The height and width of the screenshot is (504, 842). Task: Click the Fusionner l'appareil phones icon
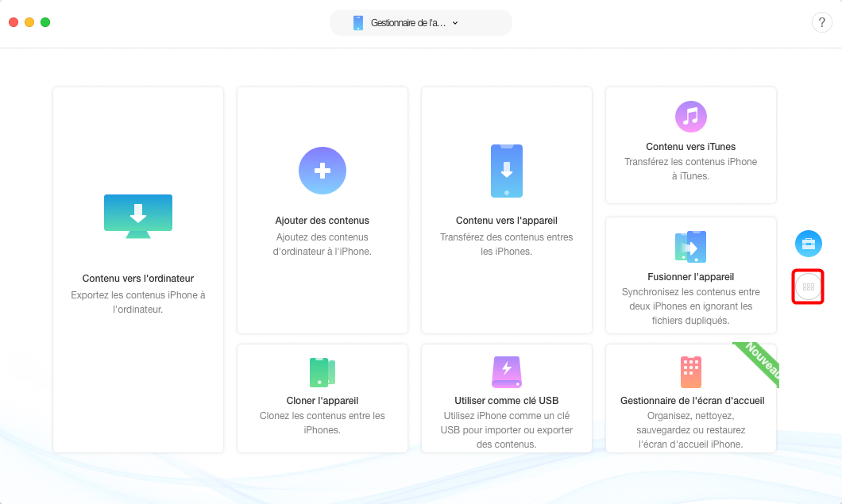[x=690, y=246]
